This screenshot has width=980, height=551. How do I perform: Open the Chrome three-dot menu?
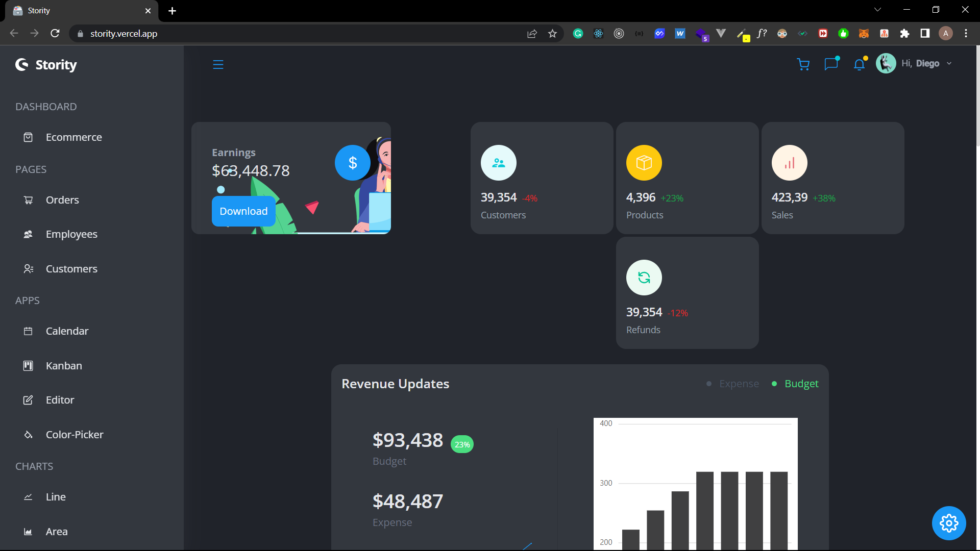966,34
